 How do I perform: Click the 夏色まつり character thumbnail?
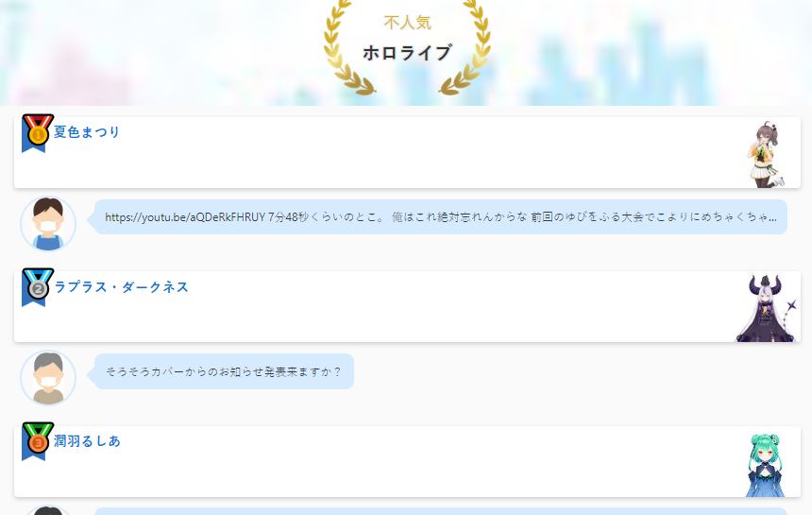click(x=767, y=154)
